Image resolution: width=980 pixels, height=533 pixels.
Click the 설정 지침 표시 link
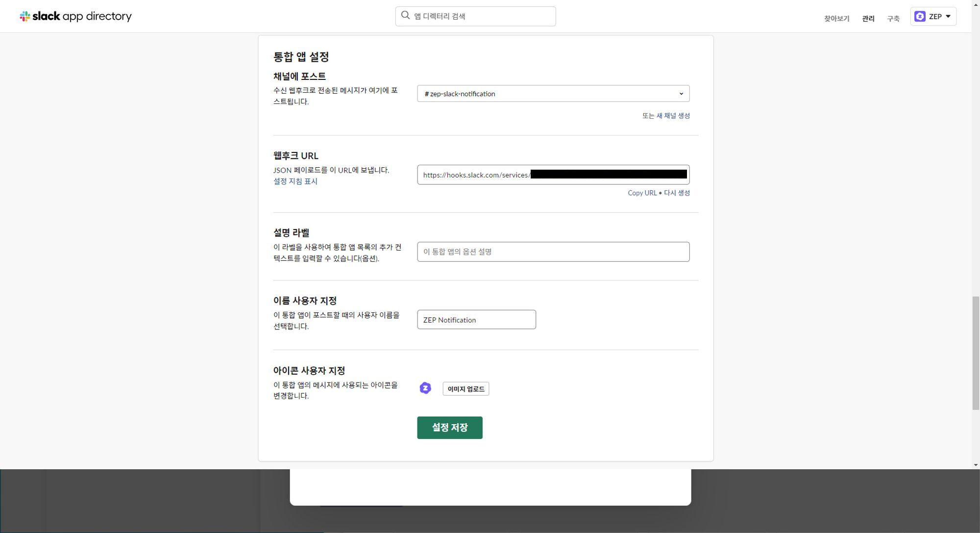point(295,181)
